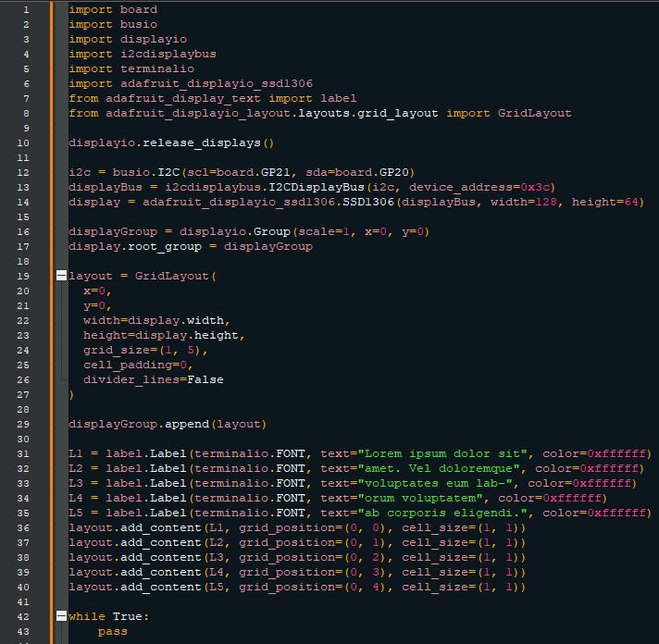Click the cell_padding parameter line

click(138, 365)
